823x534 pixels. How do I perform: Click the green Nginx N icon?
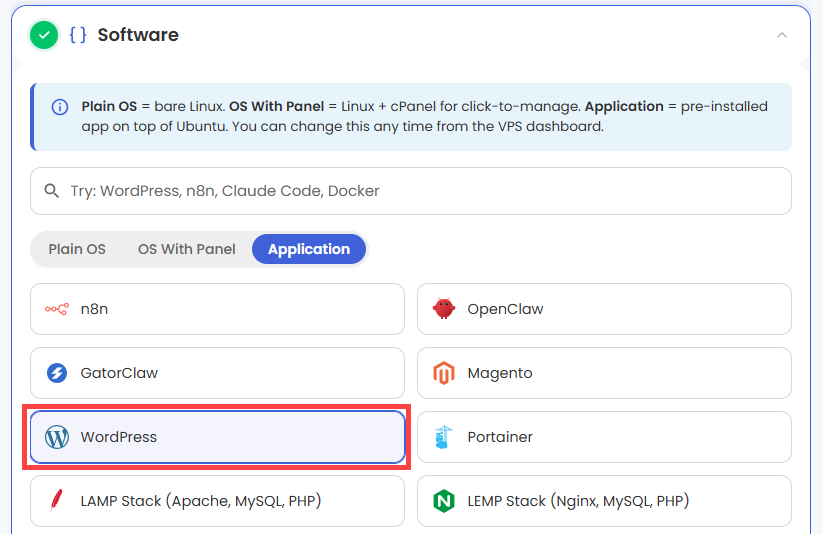pos(444,501)
